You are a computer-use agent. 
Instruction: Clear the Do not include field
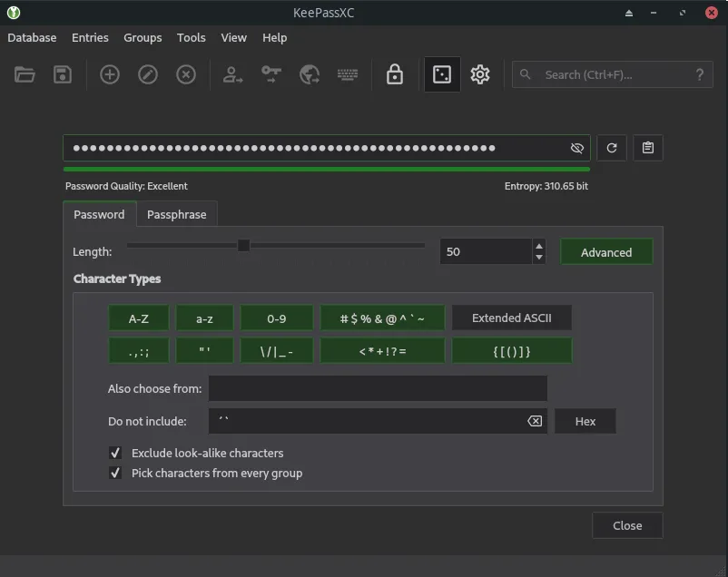click(x=535, y=421)
